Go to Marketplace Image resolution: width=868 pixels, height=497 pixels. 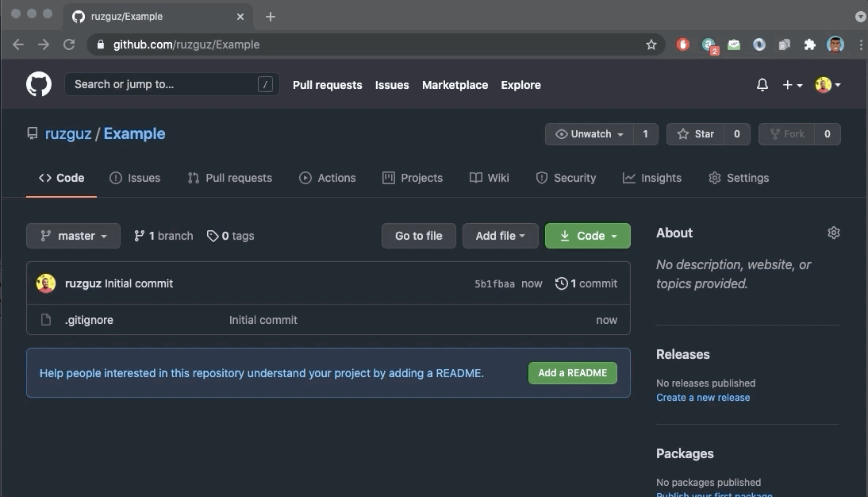455,85
